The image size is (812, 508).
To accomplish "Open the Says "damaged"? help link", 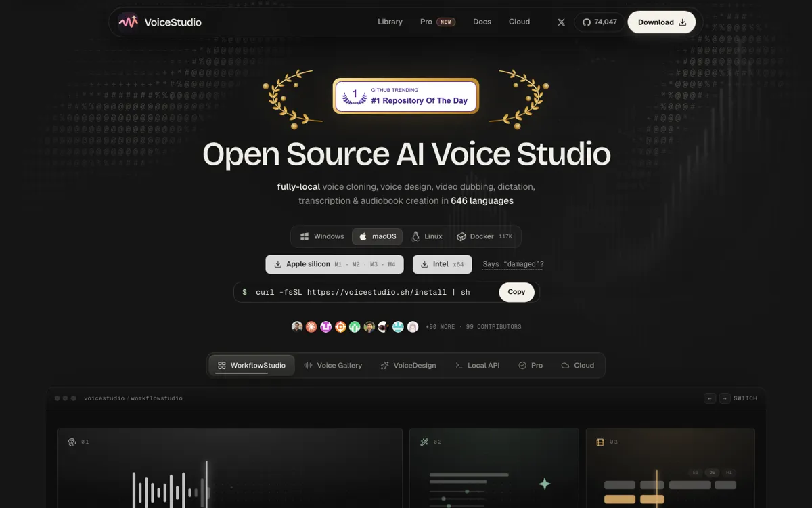I will click(x=513, y=264).
